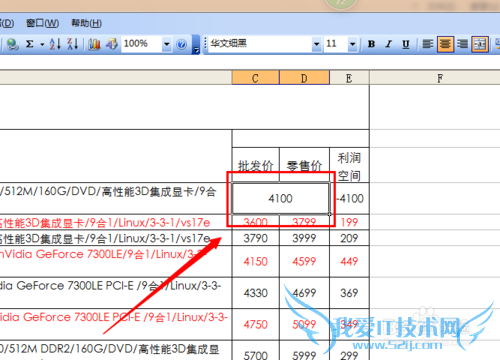The height and width of the screenshot is (360, 500).
Task: Click the 批发价 header cell
Action: tap(256, 165)
